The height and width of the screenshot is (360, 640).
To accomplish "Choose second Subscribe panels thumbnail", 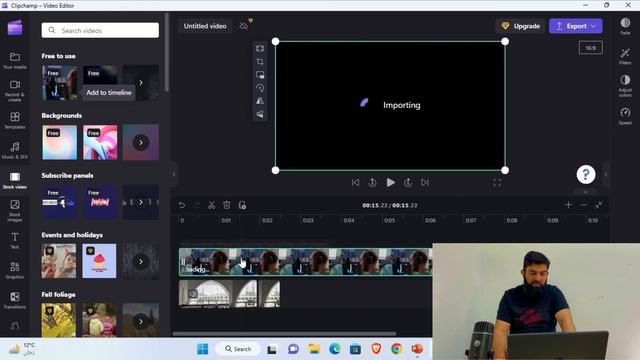I will coord(100,202).
